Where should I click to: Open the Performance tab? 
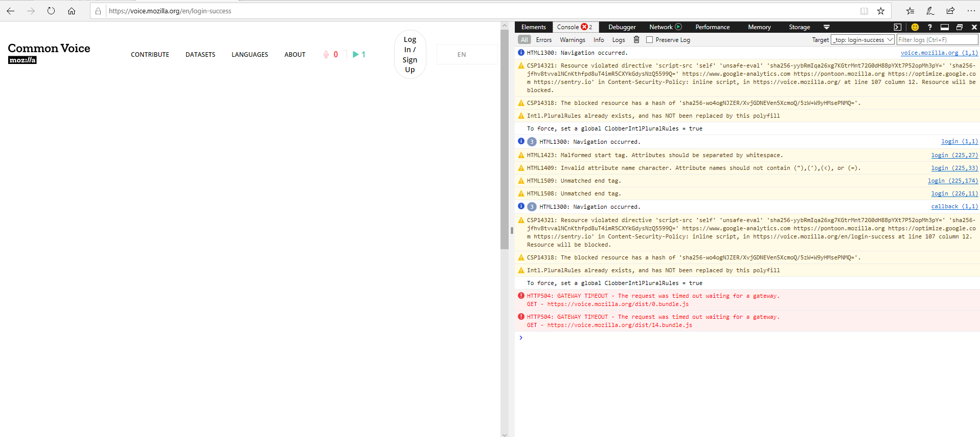[x=712, y=27]
